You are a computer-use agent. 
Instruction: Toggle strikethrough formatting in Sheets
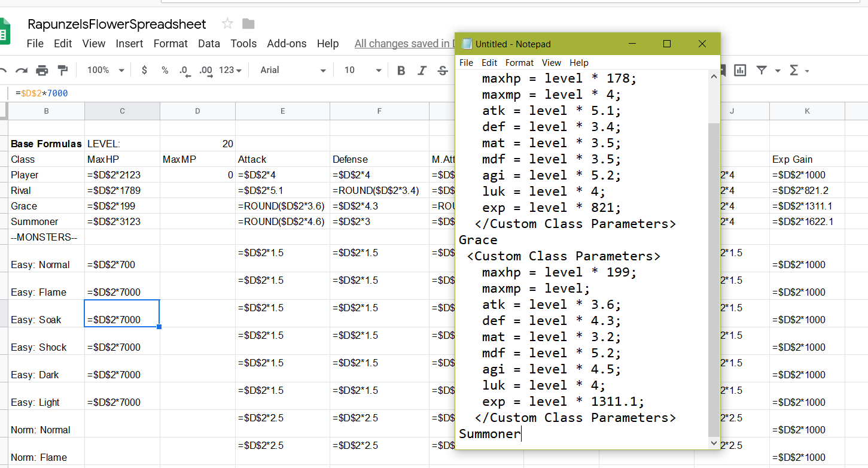(443, 71)
